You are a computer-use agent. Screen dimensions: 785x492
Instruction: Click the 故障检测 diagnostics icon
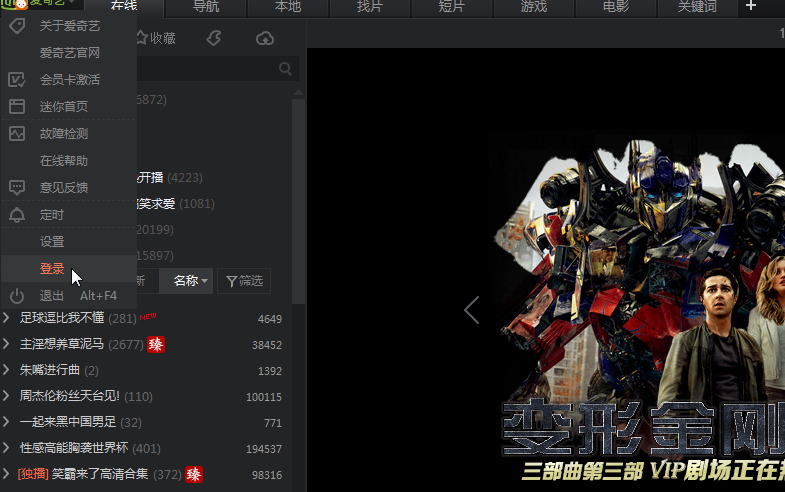(x=17, y=133)
